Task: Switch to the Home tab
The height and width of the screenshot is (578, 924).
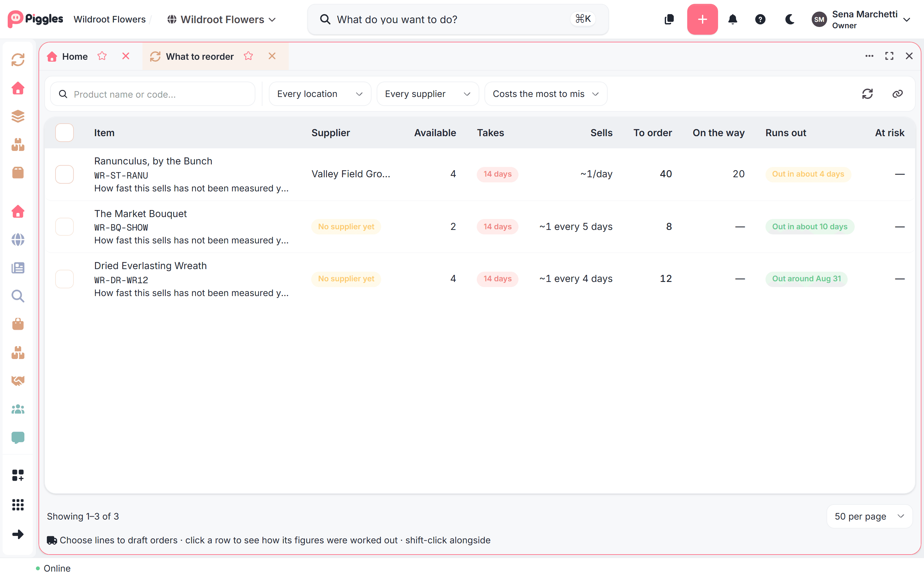Action: point(75,57)
